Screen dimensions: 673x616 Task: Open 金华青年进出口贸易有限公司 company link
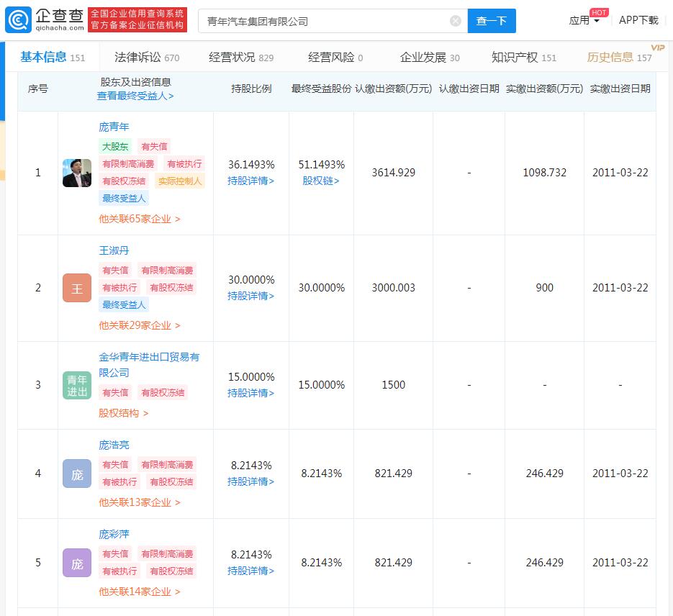149,365
